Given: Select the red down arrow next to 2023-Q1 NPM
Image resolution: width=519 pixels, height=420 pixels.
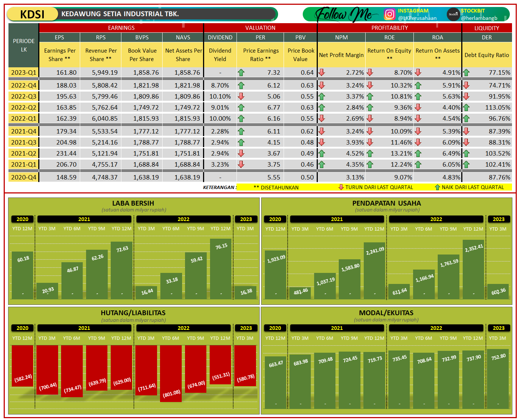Looking at the screenshot, I should 322,72.
